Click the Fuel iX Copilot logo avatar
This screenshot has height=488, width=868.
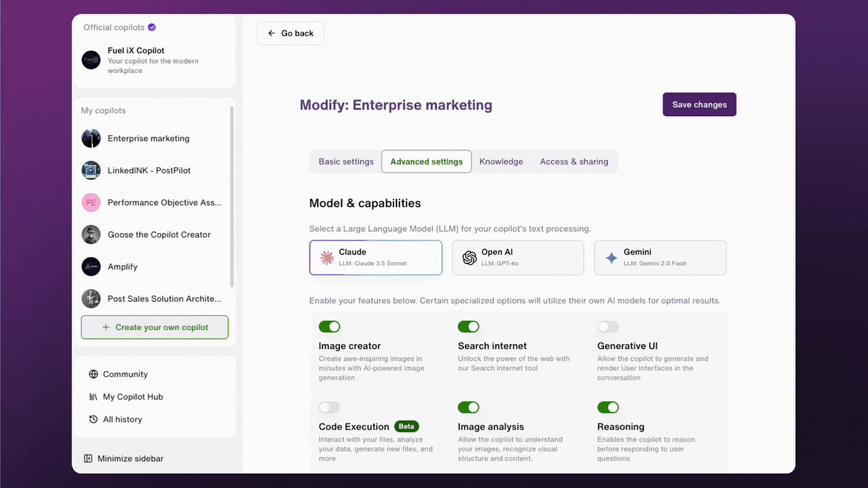(x=91, y=60)
